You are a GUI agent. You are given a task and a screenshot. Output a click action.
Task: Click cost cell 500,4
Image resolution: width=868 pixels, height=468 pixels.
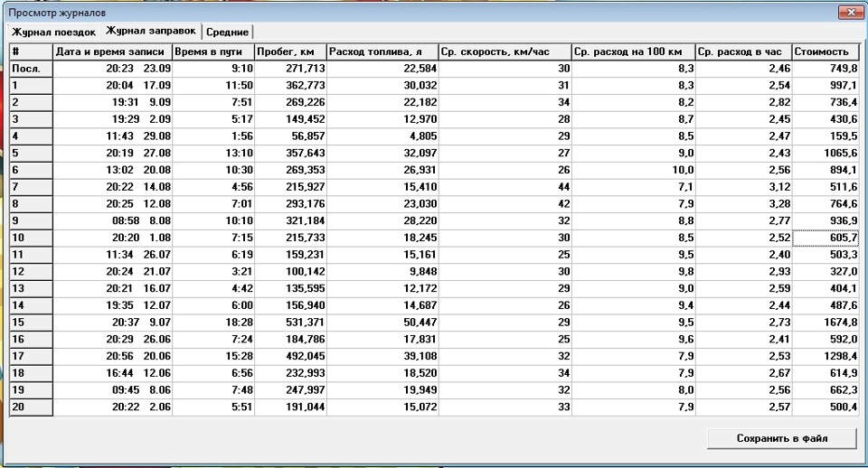pos(826,407)
